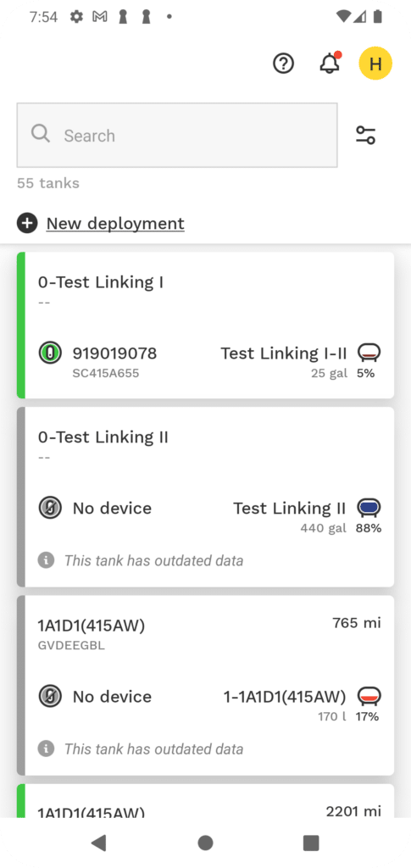Open the help question mark icon
The height and width of the screenshot is (868, 411).
click(x=284, y=64)
